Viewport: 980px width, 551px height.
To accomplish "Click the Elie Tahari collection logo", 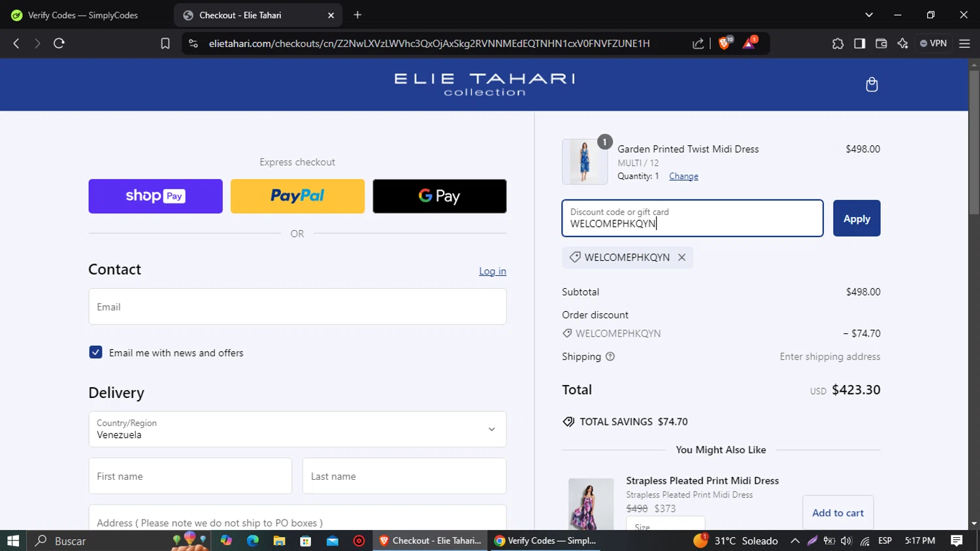I will [x=484, y=84].
